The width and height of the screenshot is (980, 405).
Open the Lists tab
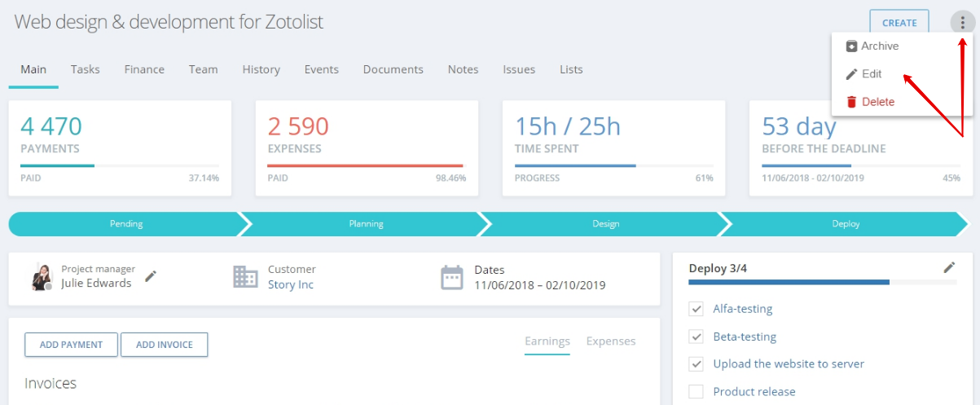[571, 69]
